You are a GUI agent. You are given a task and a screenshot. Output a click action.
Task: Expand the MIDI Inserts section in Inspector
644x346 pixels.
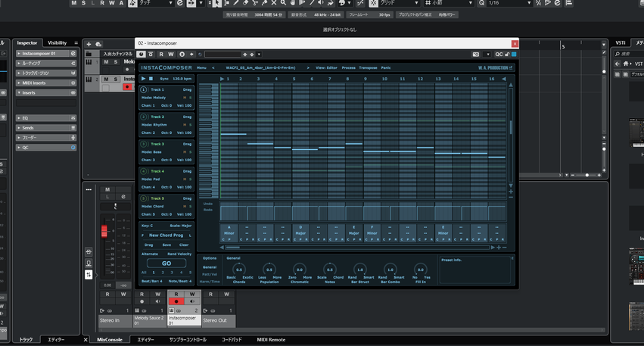pos(45,83)
